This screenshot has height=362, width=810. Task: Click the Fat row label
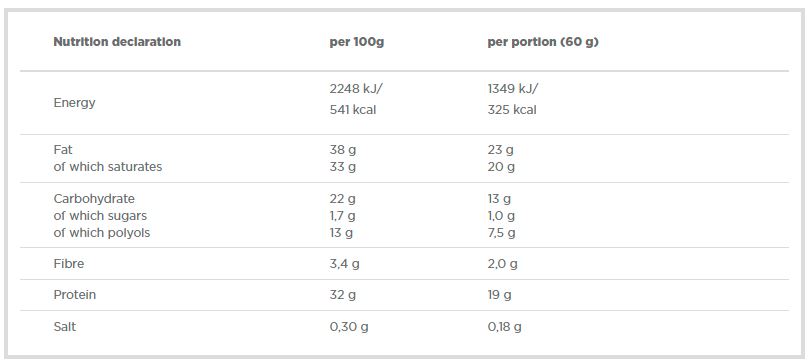[x=63, y=150]
